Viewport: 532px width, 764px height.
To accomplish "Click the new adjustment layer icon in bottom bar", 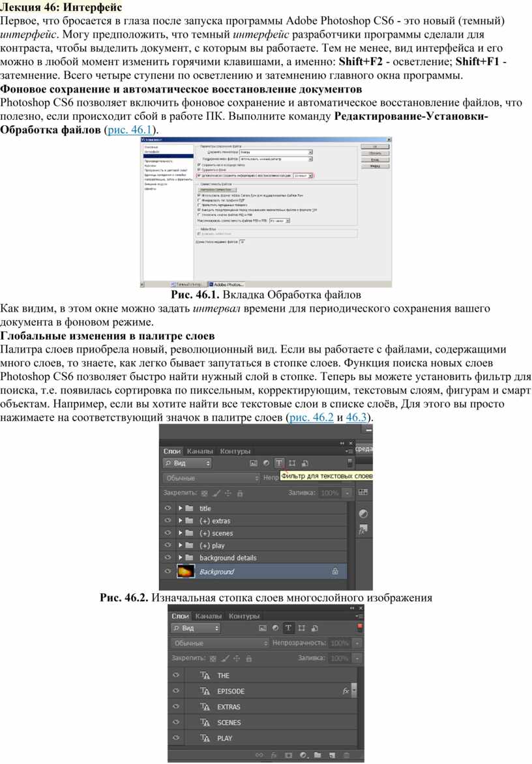I will (304, 756).
